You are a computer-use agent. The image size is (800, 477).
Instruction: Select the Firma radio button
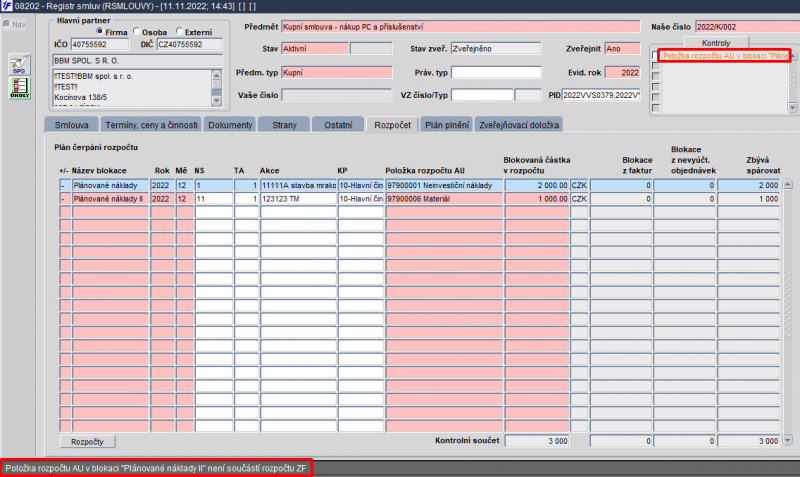point(99,31)
